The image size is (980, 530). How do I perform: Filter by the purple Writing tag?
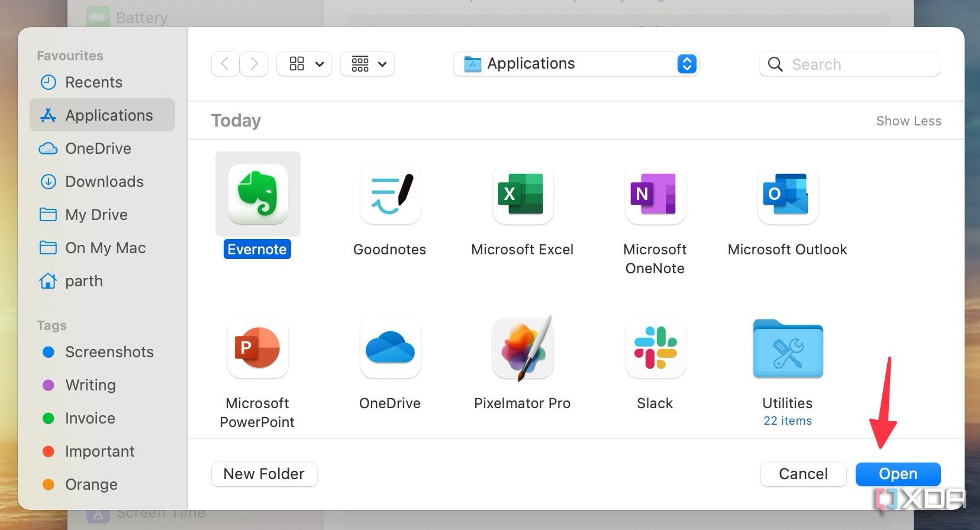(x=102, y=385)
